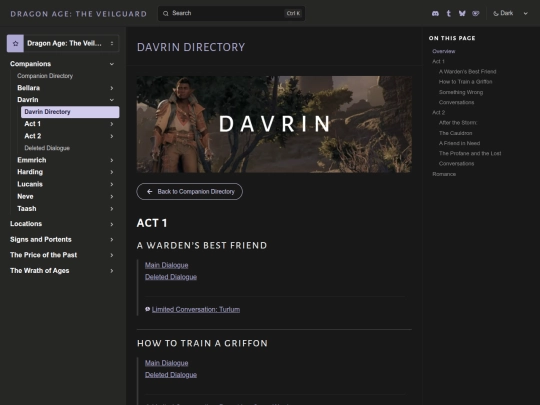Click the moon icon for Dark theme
540x405 pixels.
tap(496, 13)
